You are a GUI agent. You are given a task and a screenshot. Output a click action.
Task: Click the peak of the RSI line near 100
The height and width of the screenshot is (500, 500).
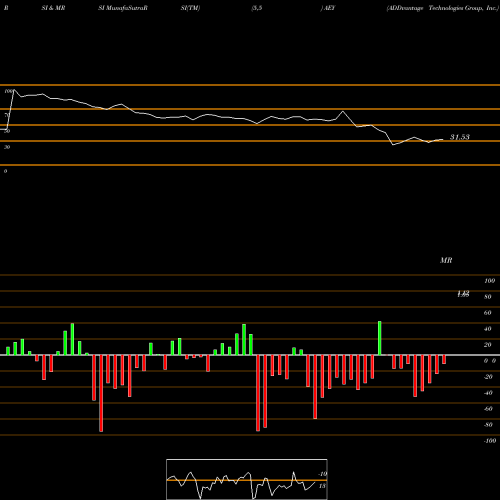click(x=14, y=90)
